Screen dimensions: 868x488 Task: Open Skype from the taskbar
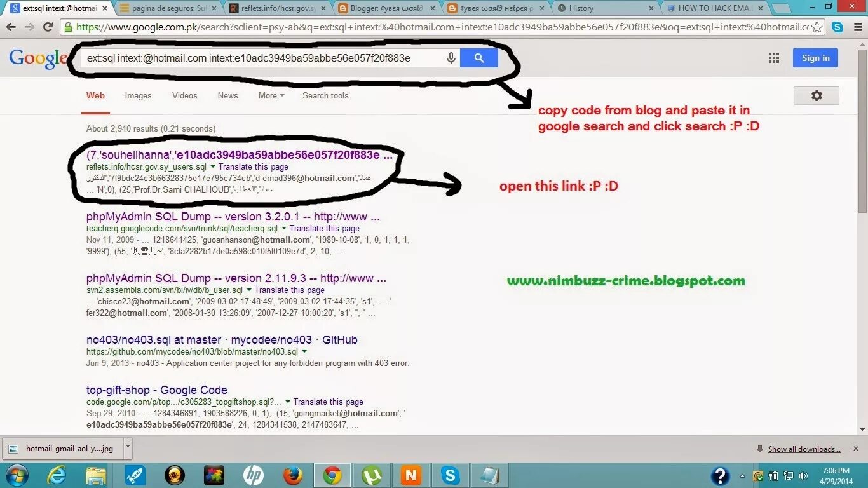(x=451, y=475)
